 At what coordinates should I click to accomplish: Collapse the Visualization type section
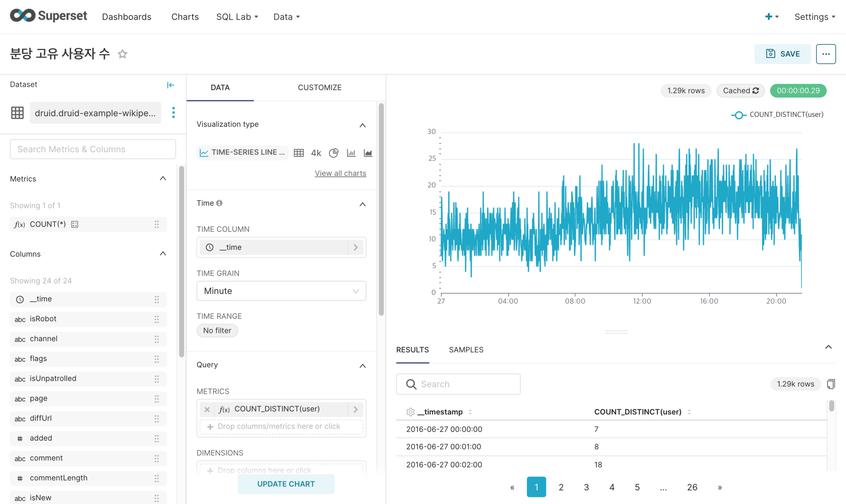pos(363,125)
